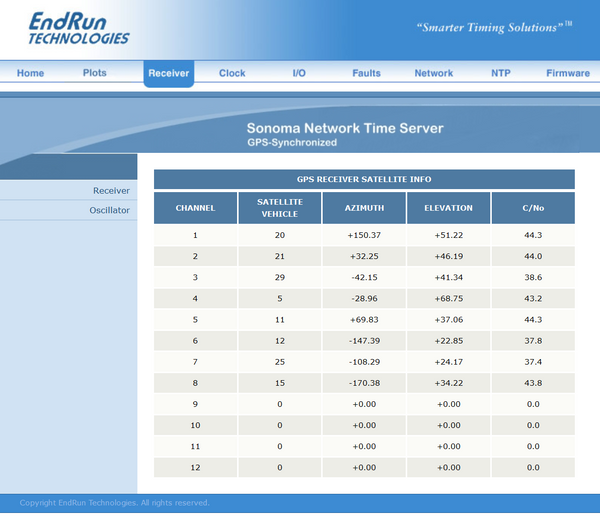The image size is (600, 522).
Task: Open the Plots tab
Action: pos(95,73)
